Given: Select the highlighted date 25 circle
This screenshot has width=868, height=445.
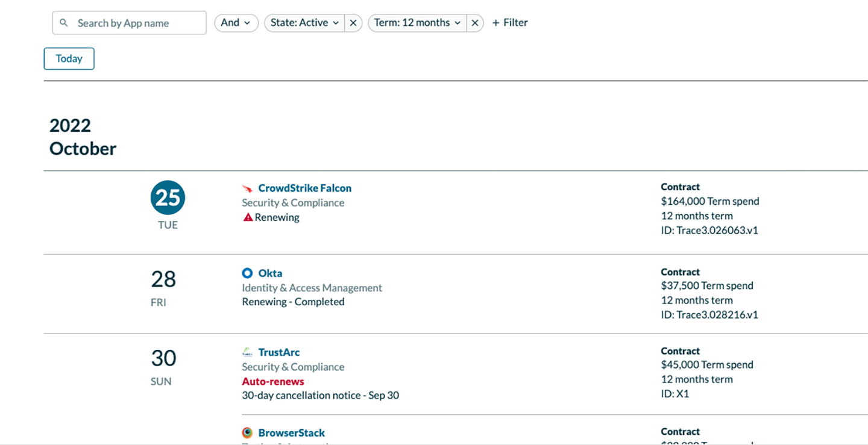Looking at the screenshot, I should (x=168, y=198).
